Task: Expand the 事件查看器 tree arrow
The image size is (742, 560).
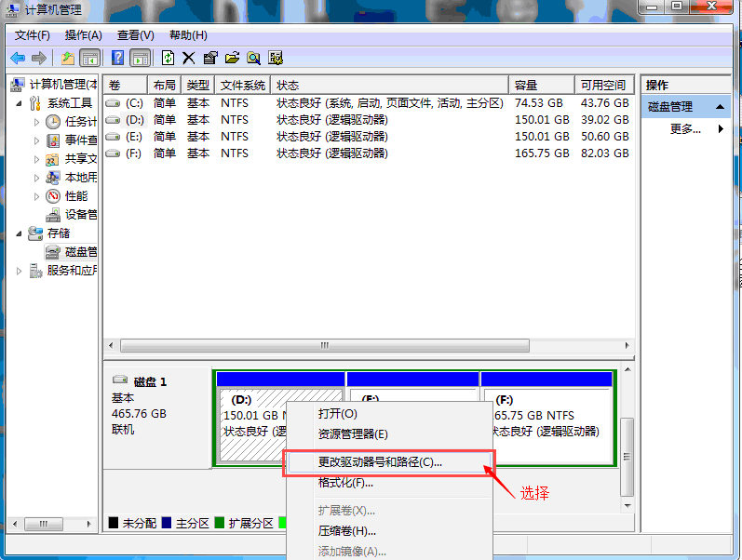Action: click(36, 140)
